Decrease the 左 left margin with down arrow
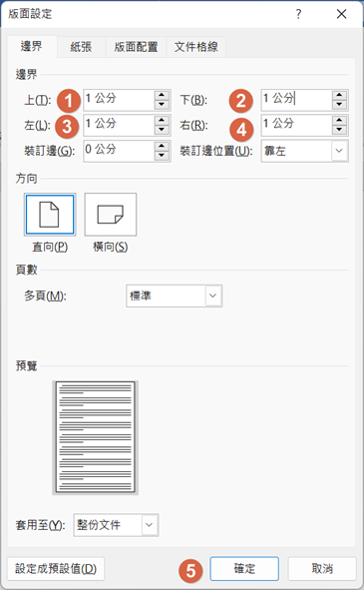364x590 pixels. tap(162, 130)
